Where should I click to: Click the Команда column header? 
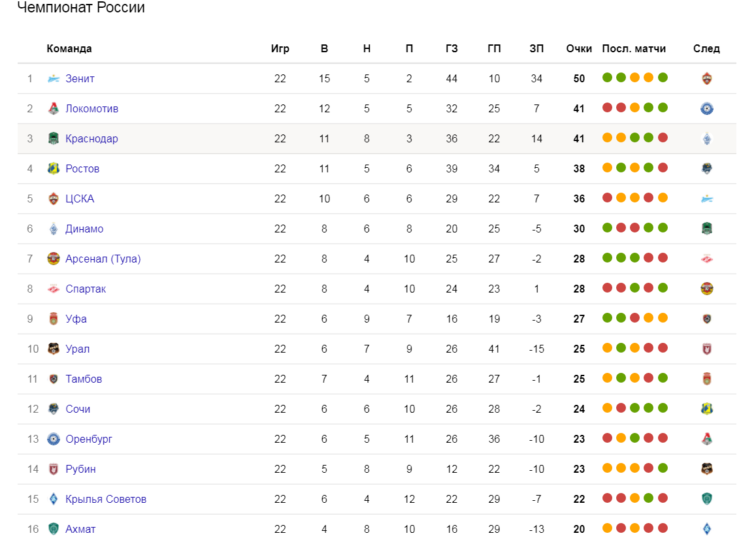click(x=69, y=49)
